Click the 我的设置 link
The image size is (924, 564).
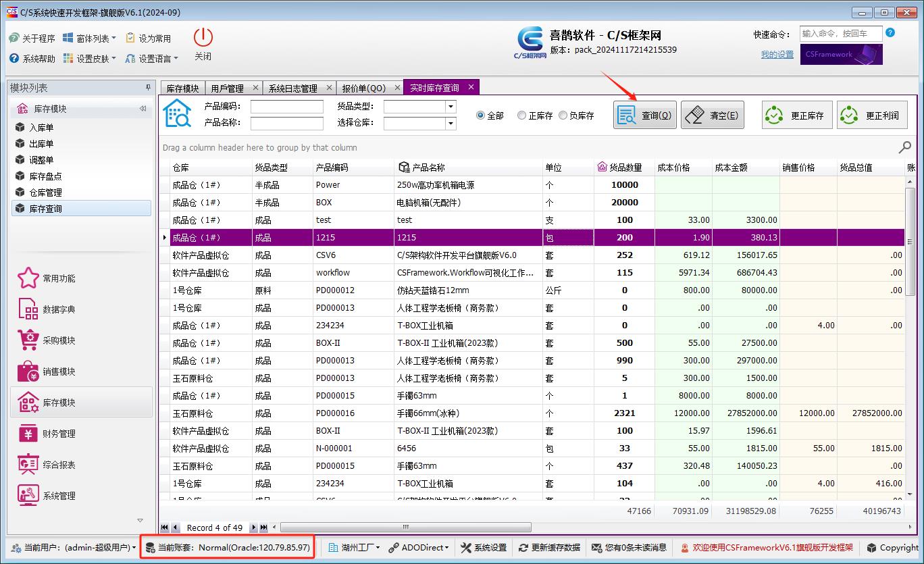[777, 55]
